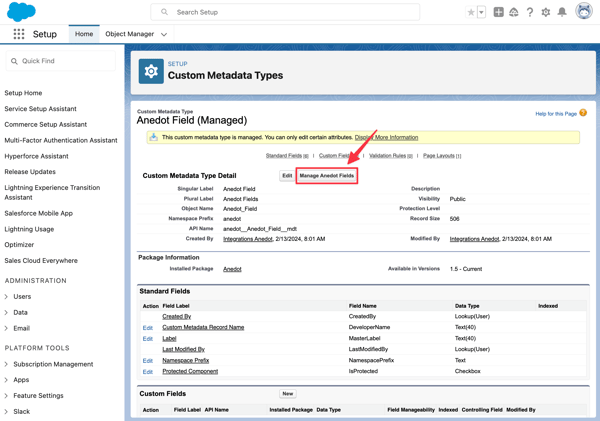The width and height of the screenshot is (600, 421).
Task: Open Release Updates in sidebar
Action: point(30,172)
